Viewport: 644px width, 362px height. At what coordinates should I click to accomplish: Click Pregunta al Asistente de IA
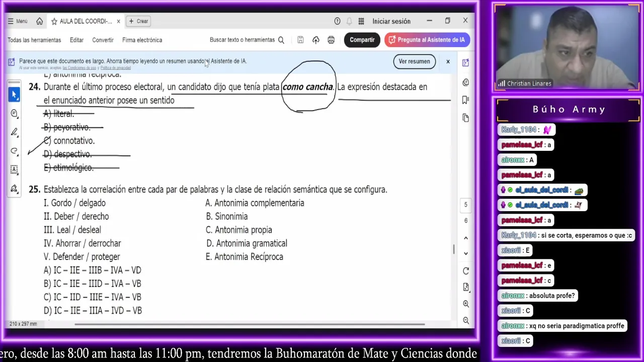pyautogui.click(x=427, y=40)
